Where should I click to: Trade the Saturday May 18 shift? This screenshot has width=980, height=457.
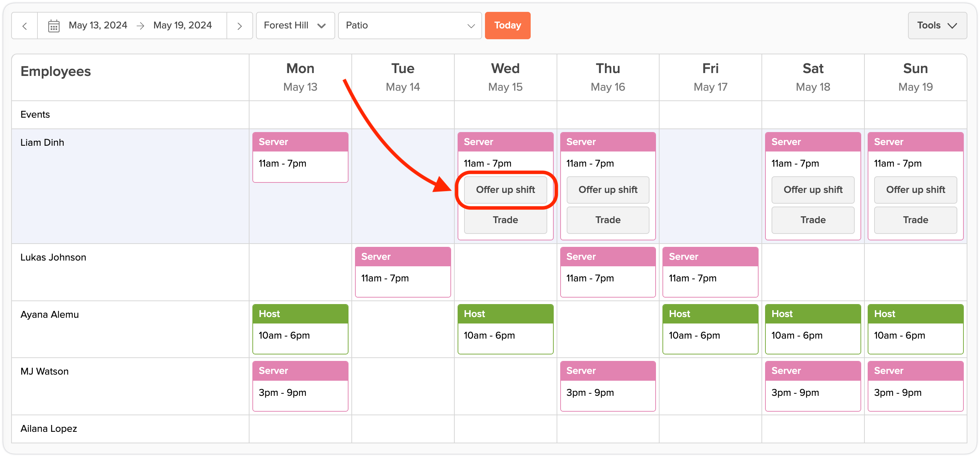pos(813,220)
